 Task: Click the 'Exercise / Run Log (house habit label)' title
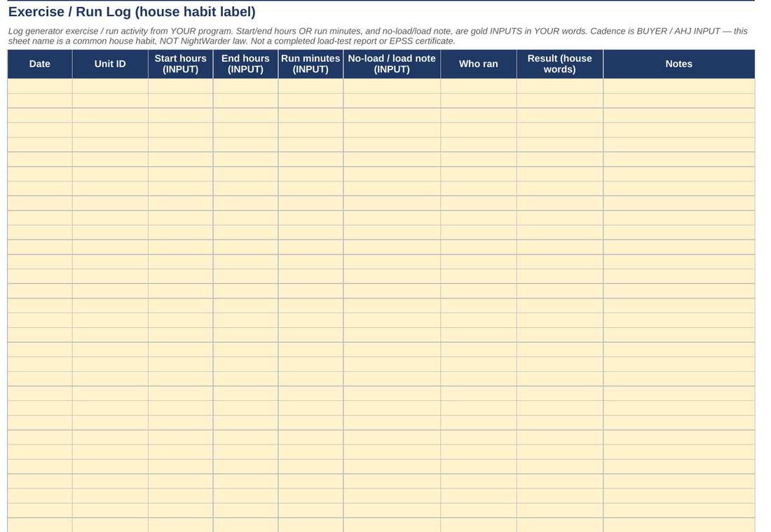pos(132,12)
